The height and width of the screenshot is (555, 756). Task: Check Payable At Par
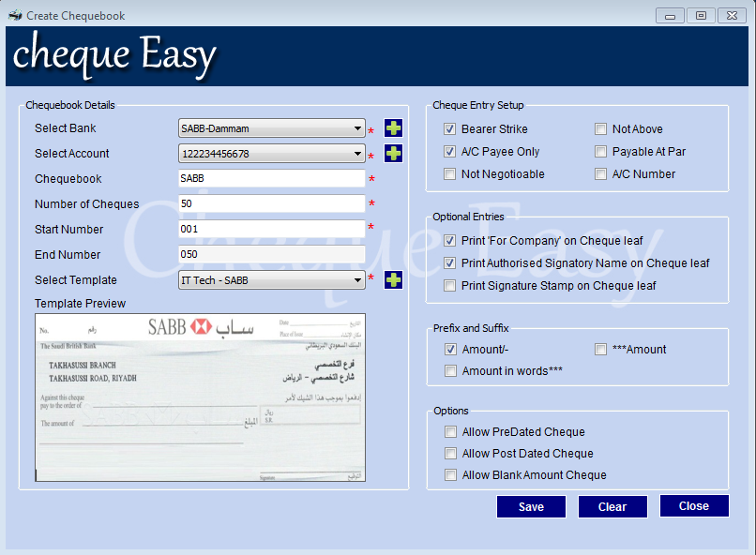tap(600, 151)
